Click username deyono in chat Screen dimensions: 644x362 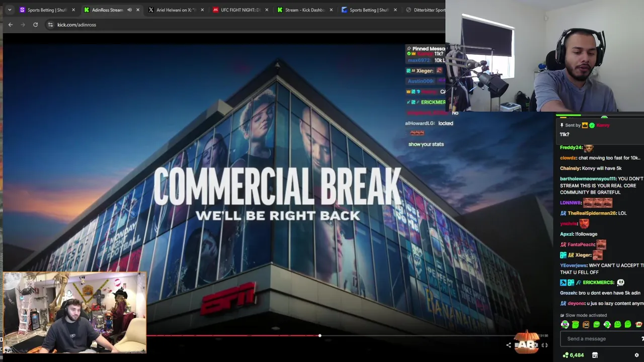click(x=576, y=304)
